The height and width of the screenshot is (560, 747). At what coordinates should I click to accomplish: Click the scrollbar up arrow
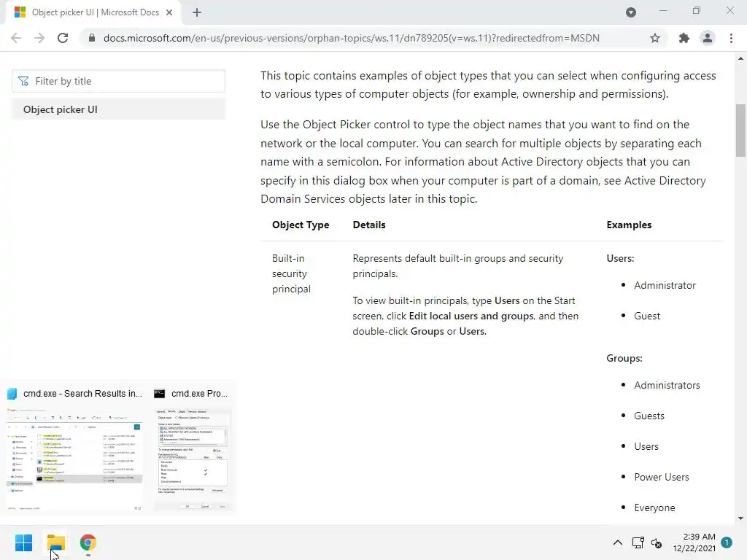(740, 58)
